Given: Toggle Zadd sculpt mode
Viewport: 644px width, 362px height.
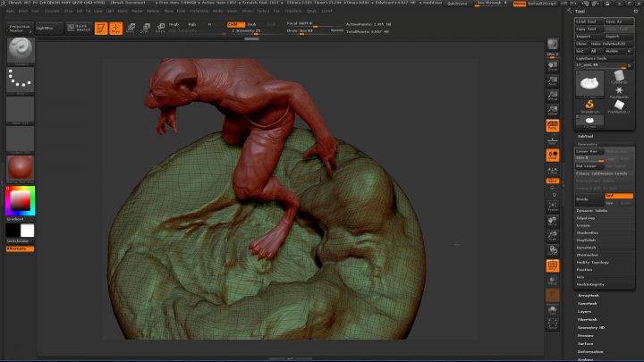Looking at the screenshot, I should [236, 25].
